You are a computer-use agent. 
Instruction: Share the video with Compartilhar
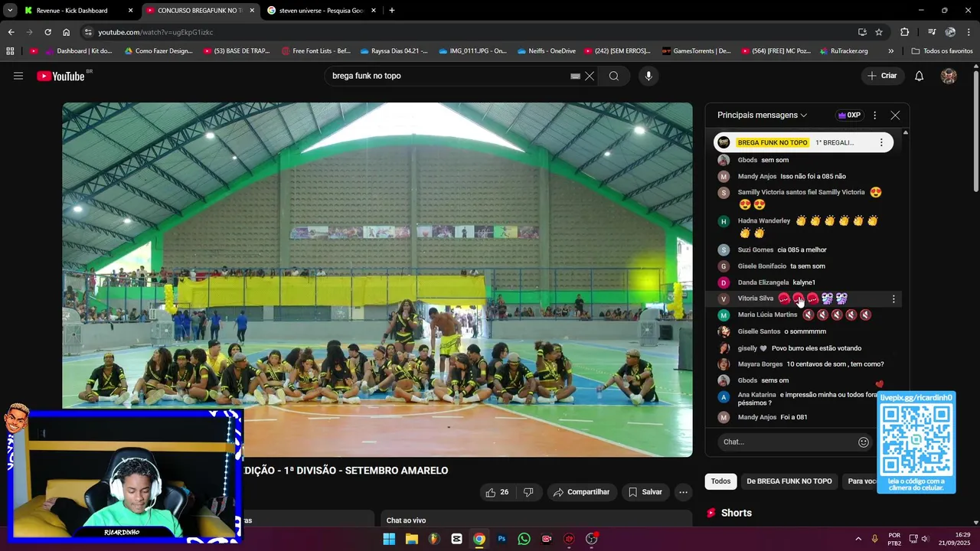581,492
